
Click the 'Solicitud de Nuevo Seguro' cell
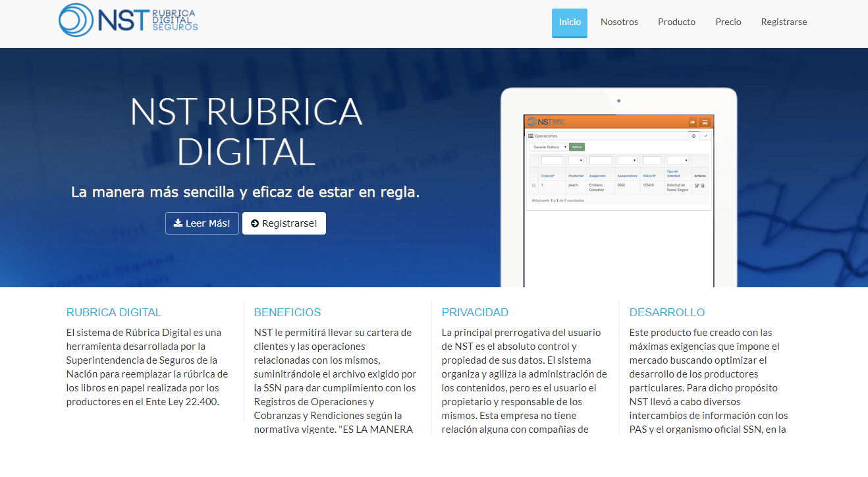678,187
